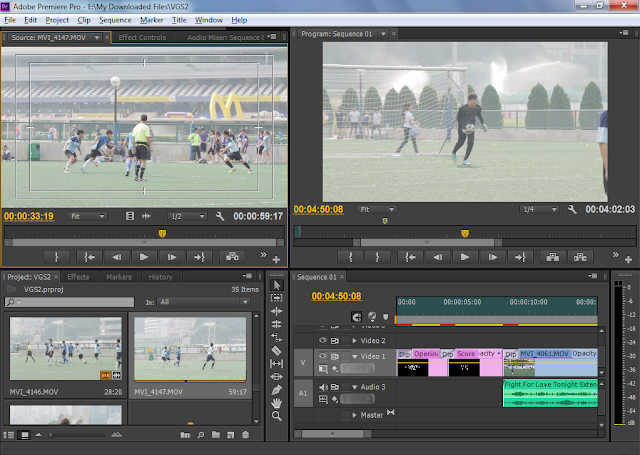Screen dimensions: 640x455
Task: Create new bin in Project panel
Action: pyautogui.click(x=216, y=435)
